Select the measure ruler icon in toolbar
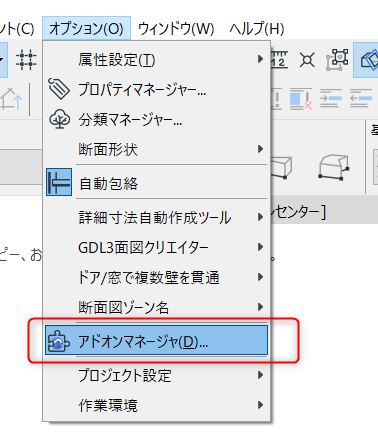Screen dimensions: 378x437 coord(279,59)
